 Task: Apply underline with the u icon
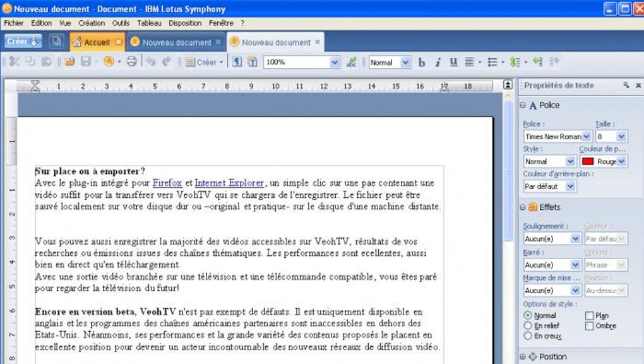(453, 62)
